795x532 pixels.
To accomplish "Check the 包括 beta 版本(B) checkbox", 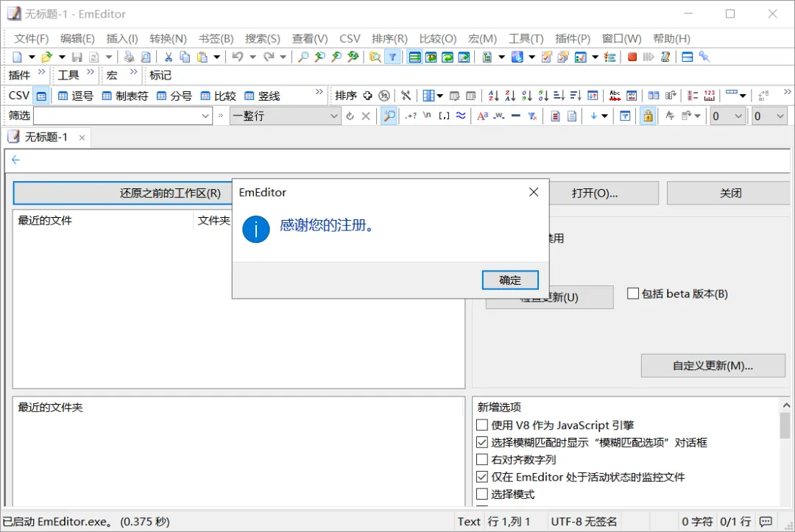I will point(633,294).
